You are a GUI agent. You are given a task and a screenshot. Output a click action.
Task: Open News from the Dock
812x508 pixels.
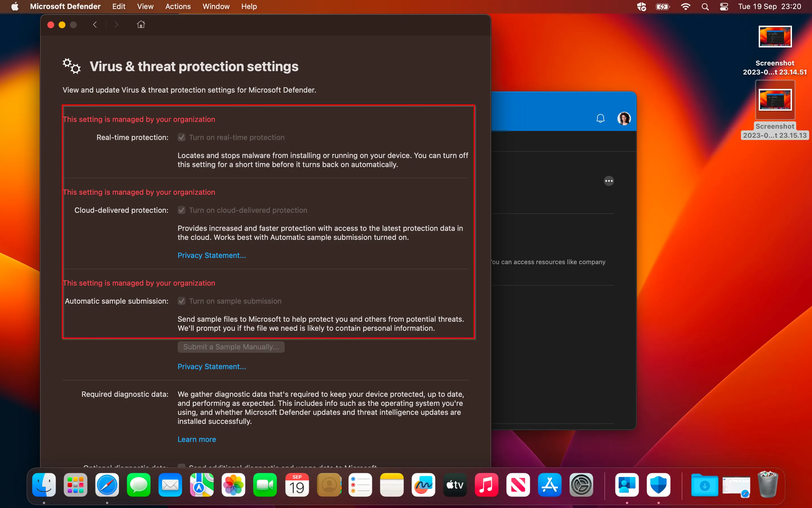(x=518, y=485)
